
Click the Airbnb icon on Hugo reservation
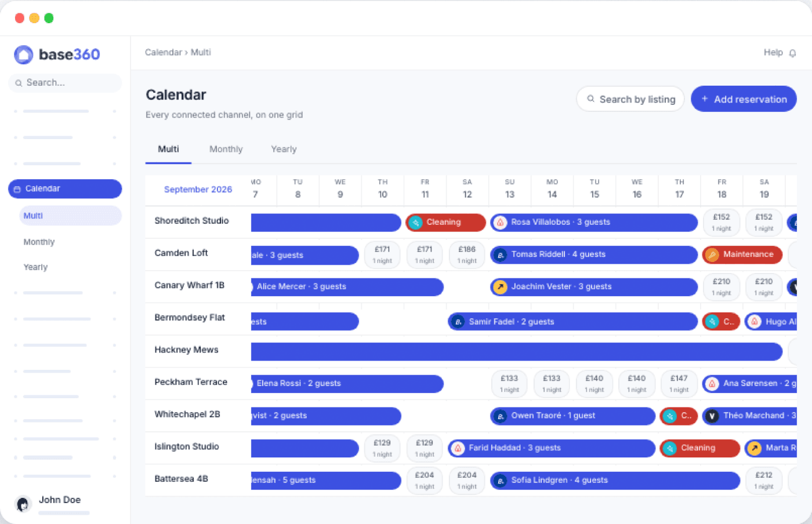click(x=755, y=322)
